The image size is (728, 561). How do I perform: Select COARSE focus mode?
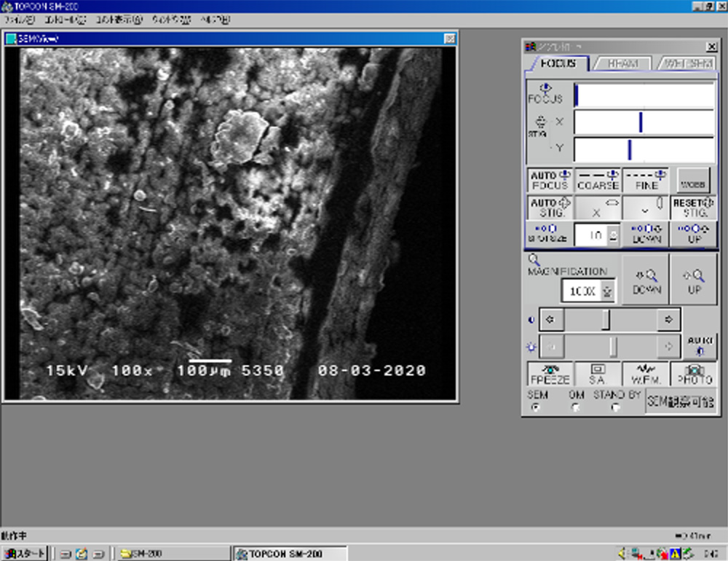(598, 181)
